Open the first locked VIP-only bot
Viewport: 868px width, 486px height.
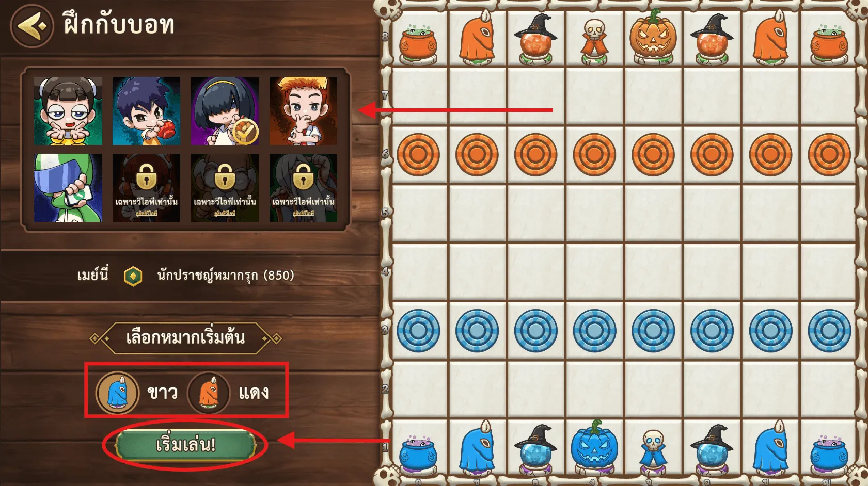pos(146,188)
